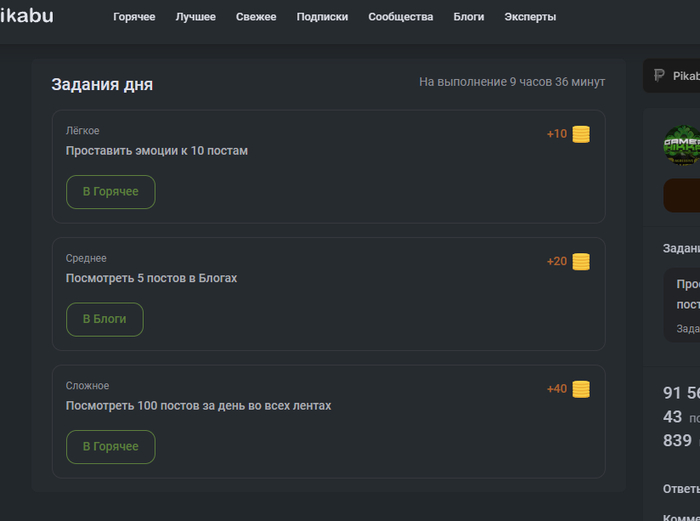Select the Эксперты navigation item
Image resolution: width=700 pixels, height=521 pixels.
530,17
